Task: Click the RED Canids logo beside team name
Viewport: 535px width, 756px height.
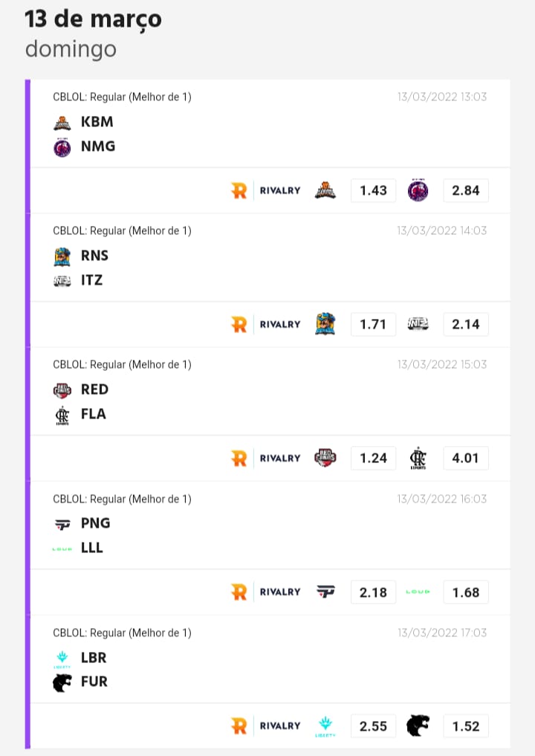Action: click(x=62, y=390)
